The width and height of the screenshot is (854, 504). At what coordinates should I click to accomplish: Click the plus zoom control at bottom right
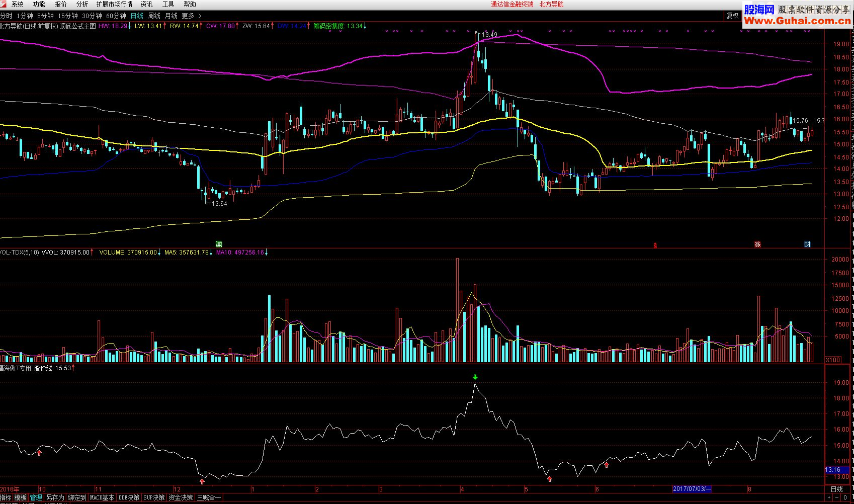click(x=829, y=498)
